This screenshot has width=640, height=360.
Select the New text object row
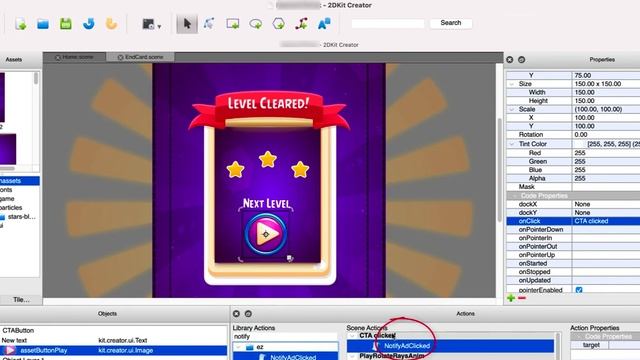point(113,340)
